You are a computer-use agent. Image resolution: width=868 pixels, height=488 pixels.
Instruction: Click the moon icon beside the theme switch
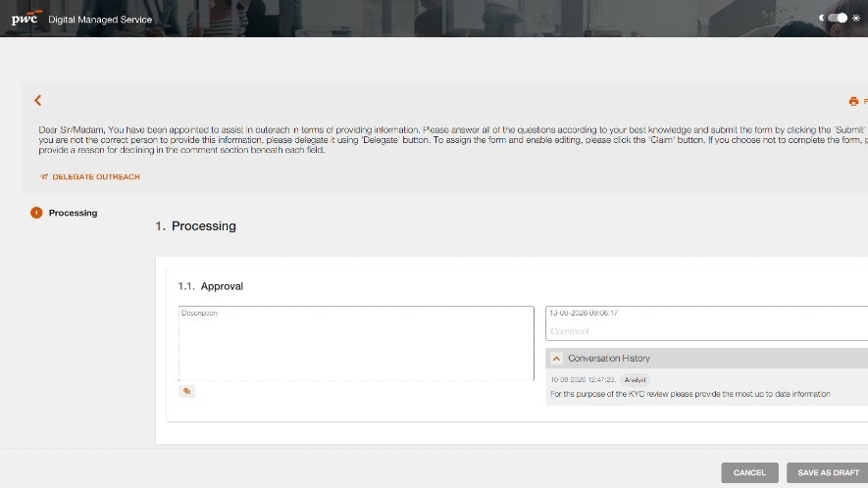pos(822,18)
